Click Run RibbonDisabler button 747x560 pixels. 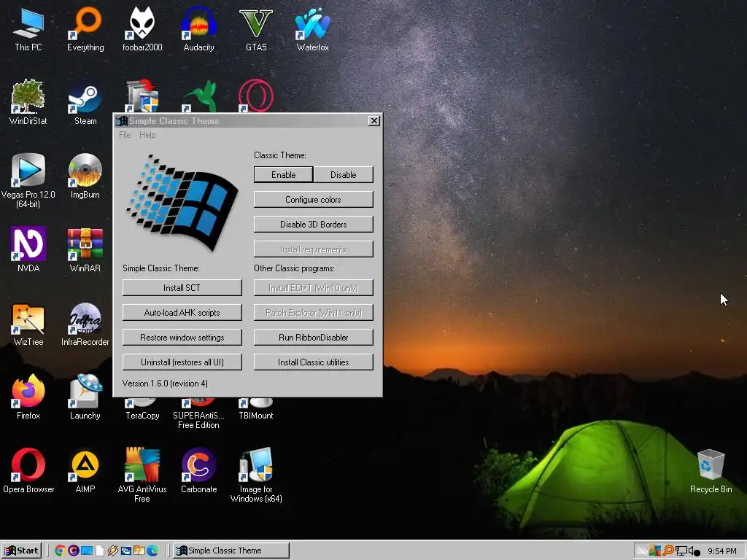pyautogui.click(x=313, y=337)
